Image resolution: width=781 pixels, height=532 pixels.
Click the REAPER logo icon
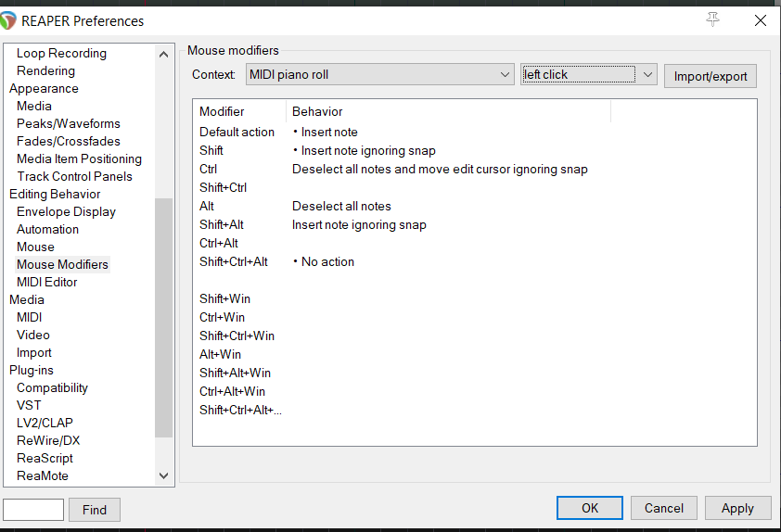click(x=8, y=21)
